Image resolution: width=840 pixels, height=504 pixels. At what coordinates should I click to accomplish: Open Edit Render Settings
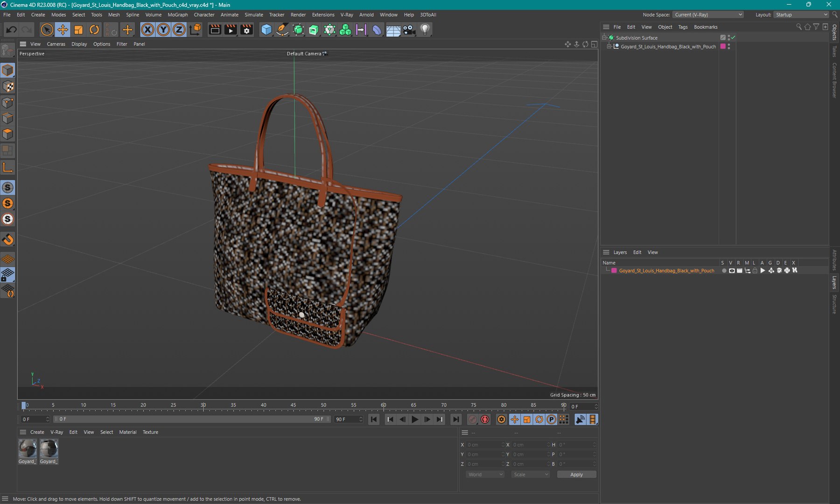click(246, 30)
